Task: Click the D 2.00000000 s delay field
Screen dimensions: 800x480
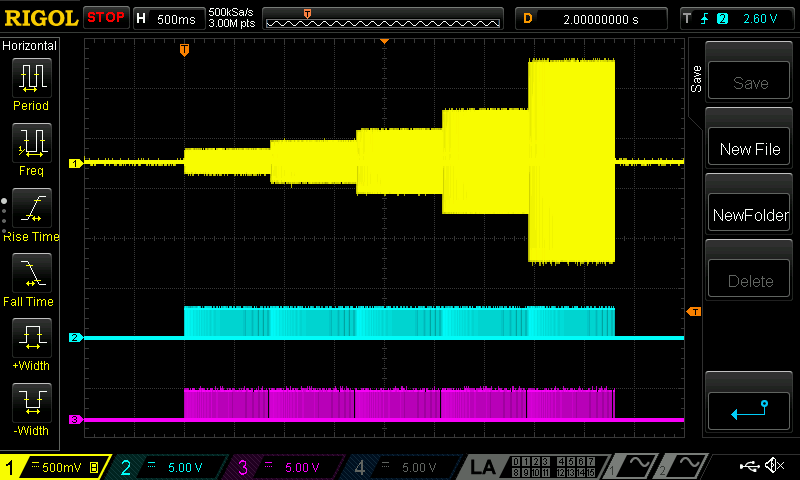Action: (591, 19)
